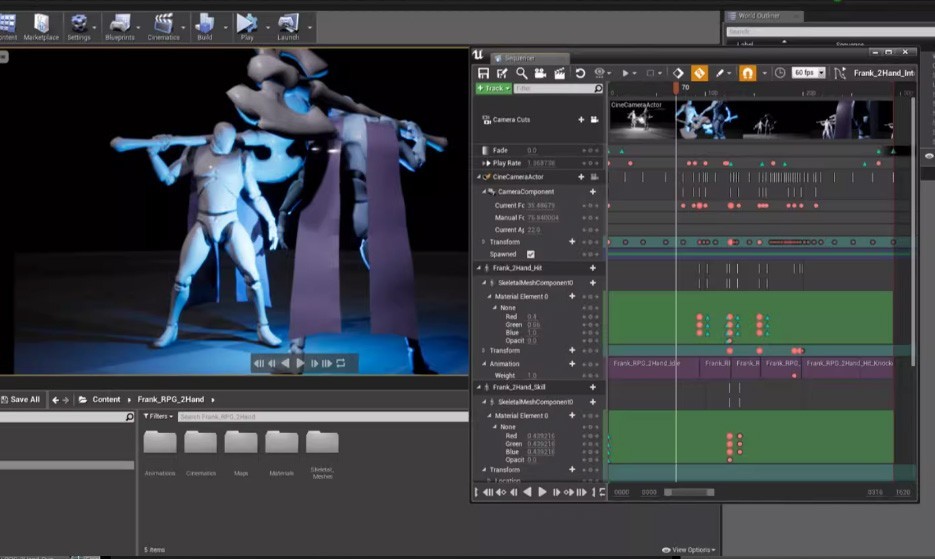The image size is (935, 559).
Task: Collapse the Frank_2Hand_Skill track
Action: coord(479,387)
